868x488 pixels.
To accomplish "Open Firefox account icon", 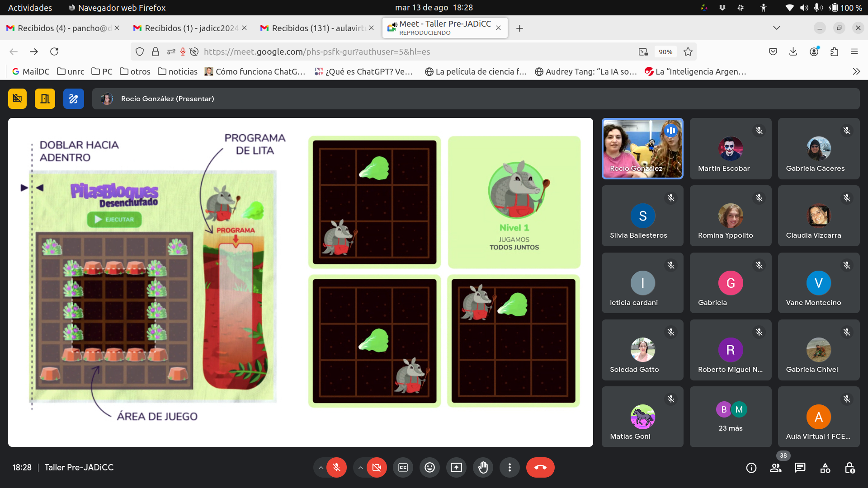I will click(814, 52).
